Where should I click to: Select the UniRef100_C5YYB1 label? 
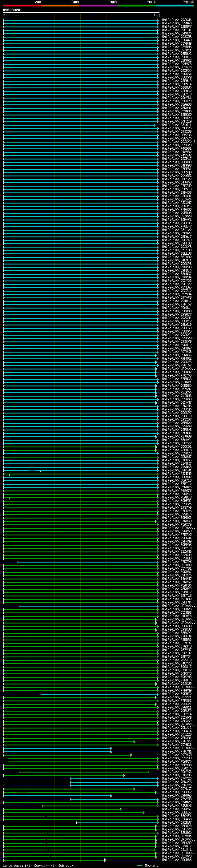(x=176, y=568)
